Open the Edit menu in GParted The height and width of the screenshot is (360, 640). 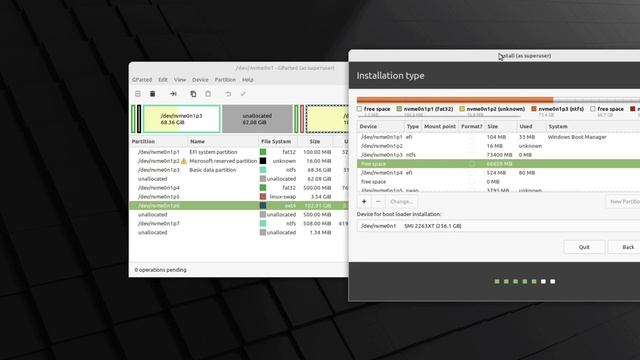pos(163,80)
